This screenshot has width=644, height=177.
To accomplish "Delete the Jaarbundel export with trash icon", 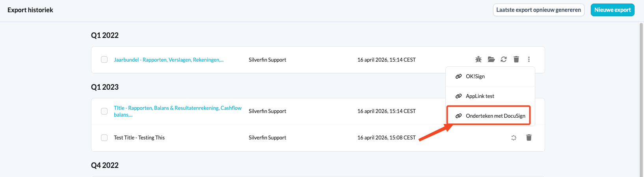I will (516, 59).
